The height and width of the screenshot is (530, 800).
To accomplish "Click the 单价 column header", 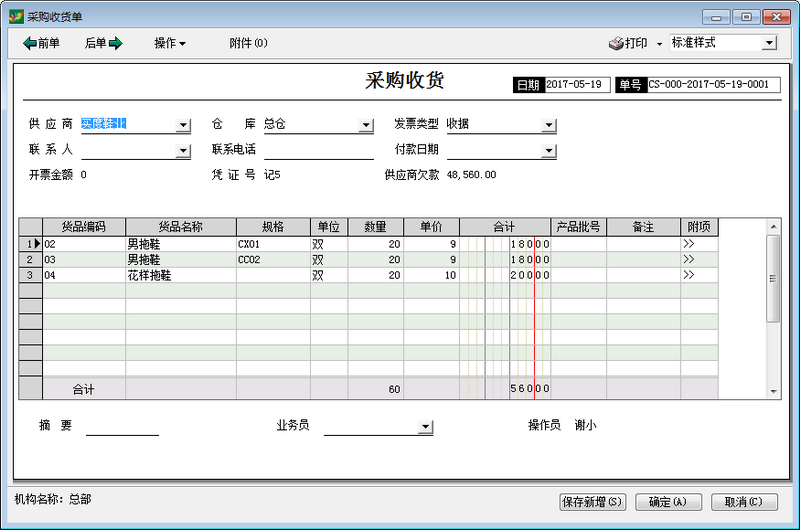I will click(432, 227).
